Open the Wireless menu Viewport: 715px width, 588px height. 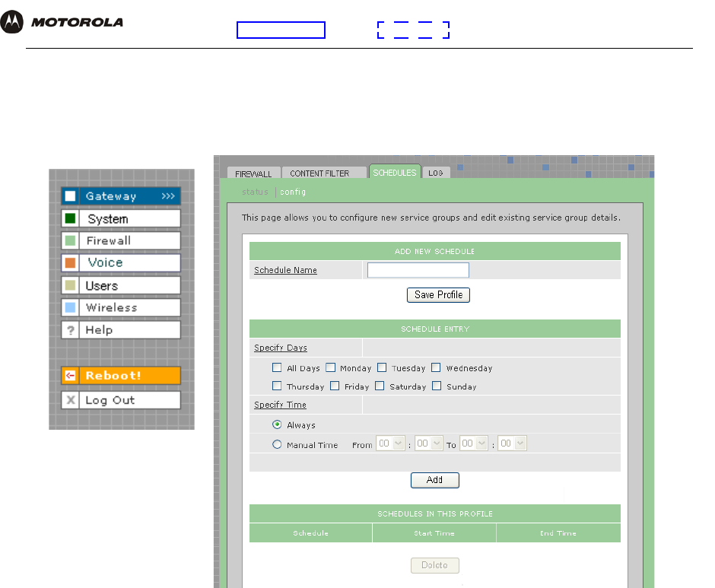[x=121, y=307]
